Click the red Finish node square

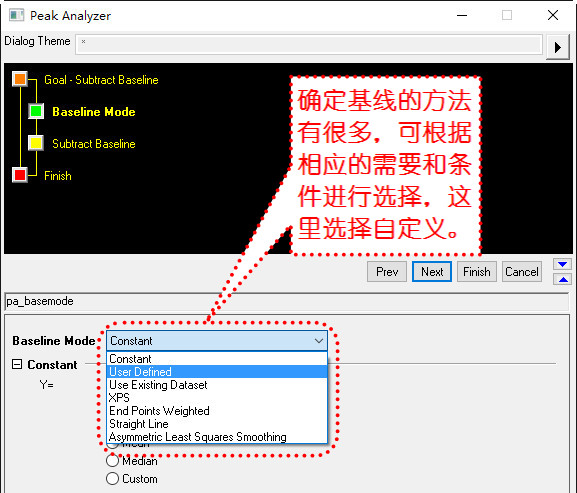20,175
